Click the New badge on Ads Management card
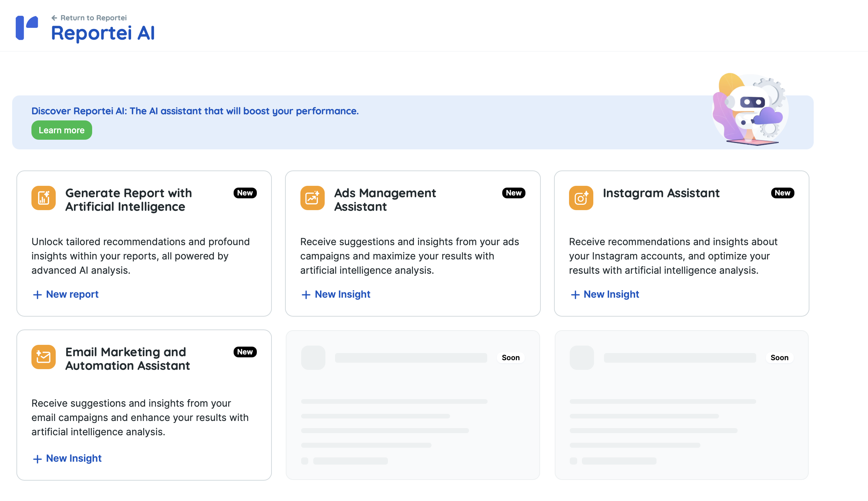This screenshot has height=501, width=868. click(x=513, y=193)
